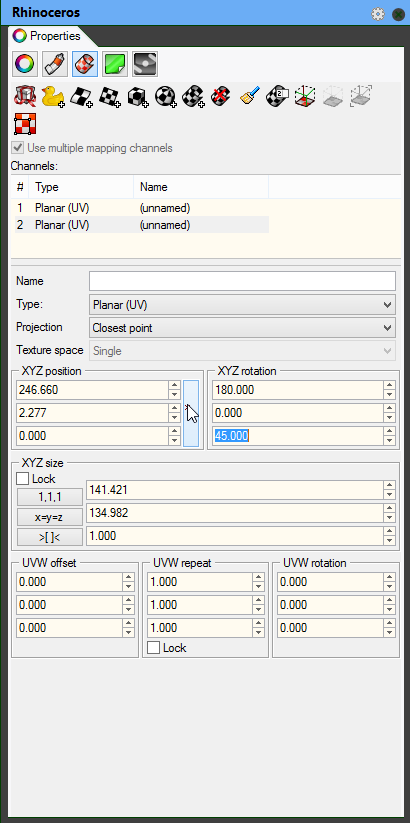The image size is (410, 823).
Task: Click the XYZ rotation field showing 180.000
Action: click(298, 390)
